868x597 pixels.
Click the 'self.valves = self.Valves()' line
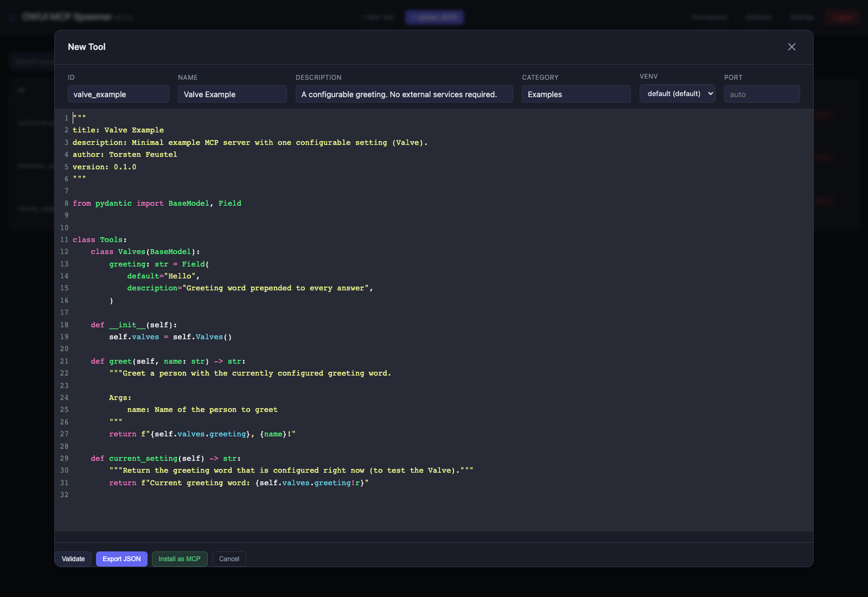170,337
